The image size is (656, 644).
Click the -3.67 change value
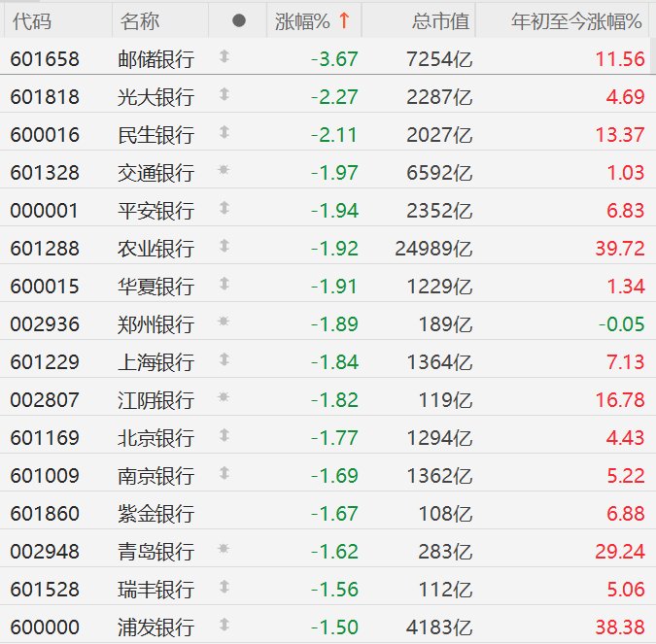point(334,59)
